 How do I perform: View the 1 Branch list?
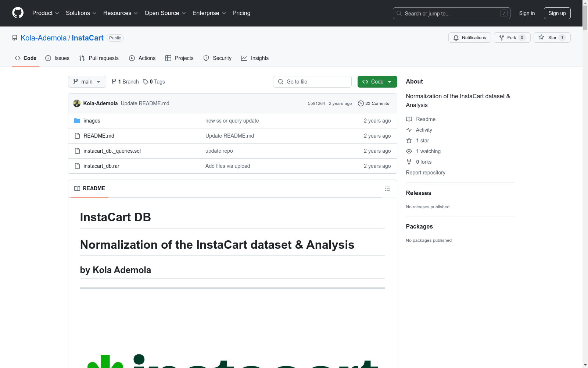coord(125,82)
